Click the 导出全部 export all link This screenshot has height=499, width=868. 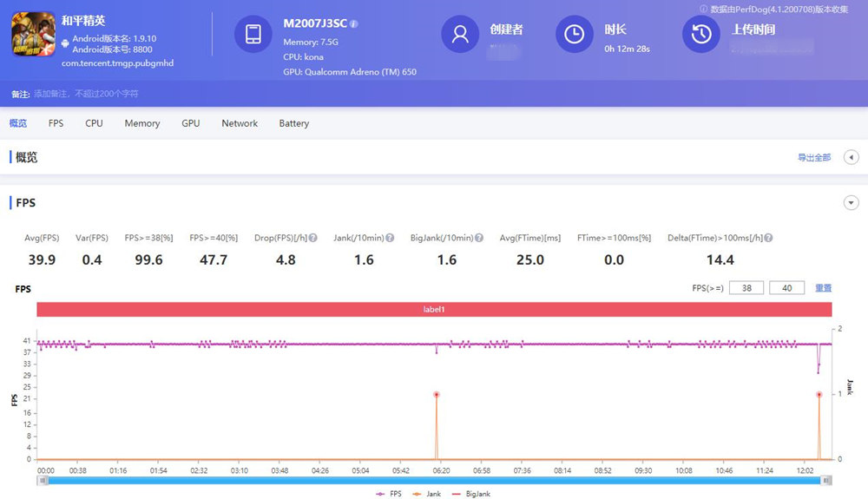[x=814, y=158]
